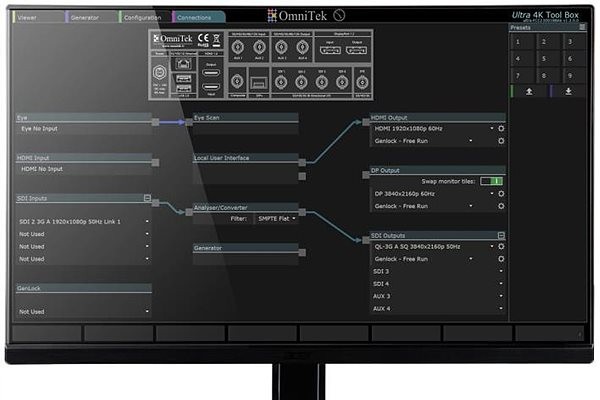Select preset 1
This screenshot has height=400, width=600.
coord(523,41)
